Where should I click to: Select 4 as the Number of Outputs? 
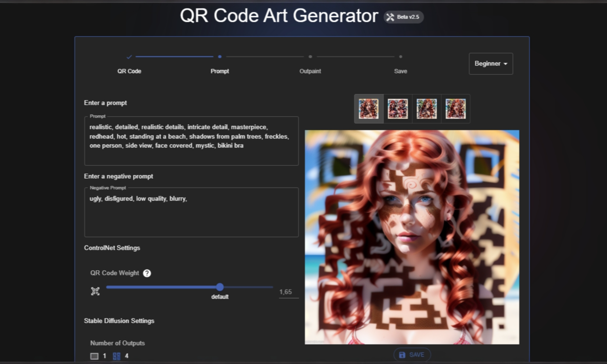pyautogui.click(x=127, y=355)
